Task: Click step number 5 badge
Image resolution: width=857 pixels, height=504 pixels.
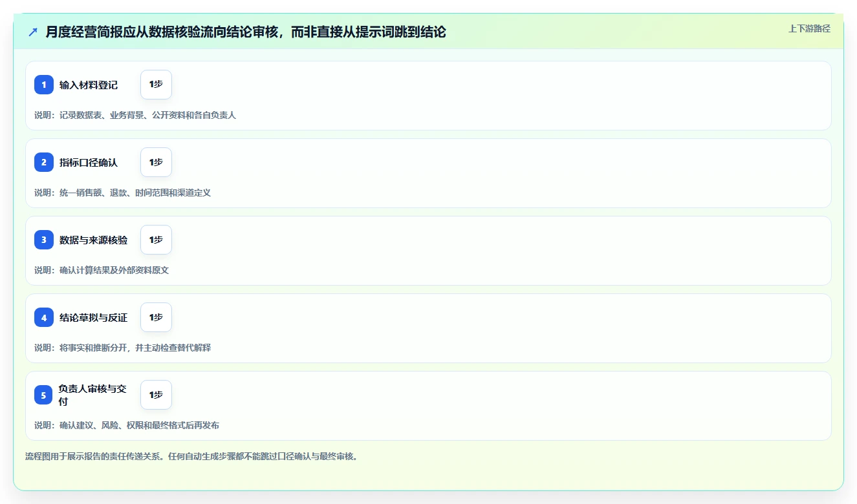Action: click(x=44, y=395)
